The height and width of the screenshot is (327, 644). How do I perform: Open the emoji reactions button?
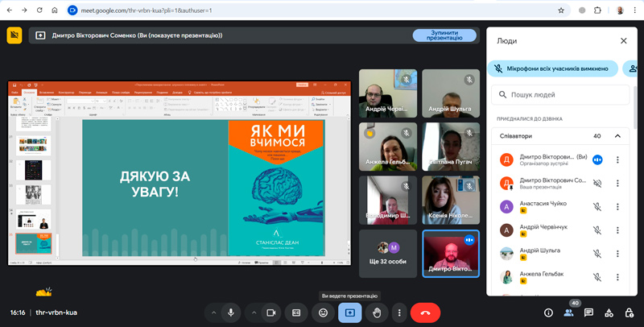(323, 313)
